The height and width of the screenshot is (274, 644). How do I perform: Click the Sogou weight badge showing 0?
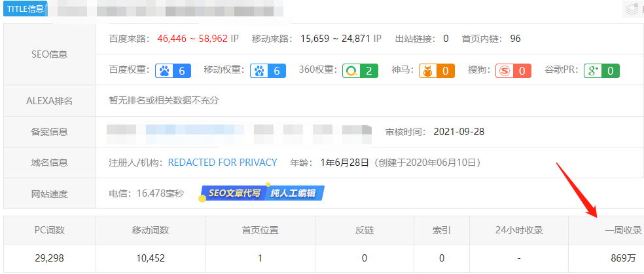[x=513, y=71]
